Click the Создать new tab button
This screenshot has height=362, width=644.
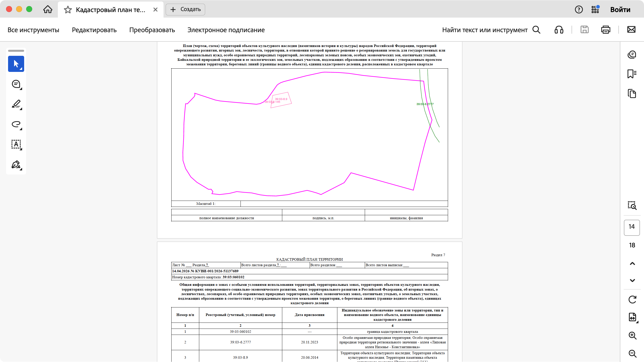pyautogui.click(x=185, y=10)
